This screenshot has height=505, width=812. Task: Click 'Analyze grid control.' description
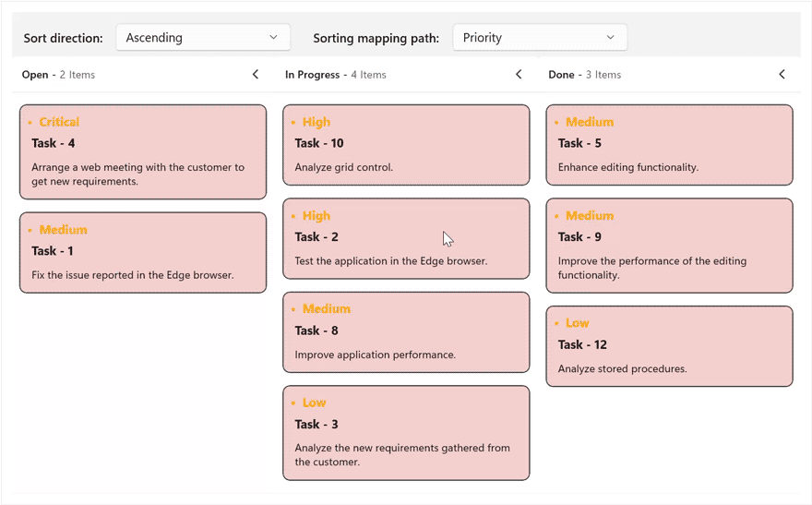coord(344,167)
